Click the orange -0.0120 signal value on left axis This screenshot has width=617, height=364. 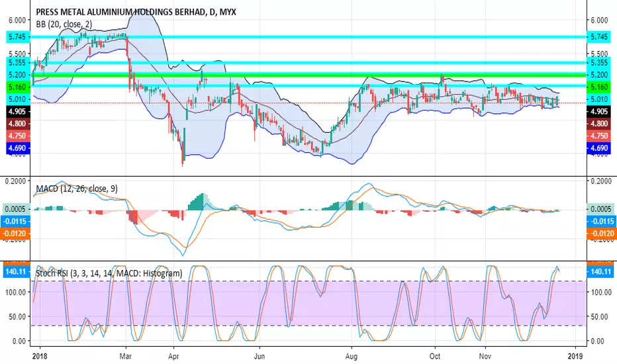point(15,234)
